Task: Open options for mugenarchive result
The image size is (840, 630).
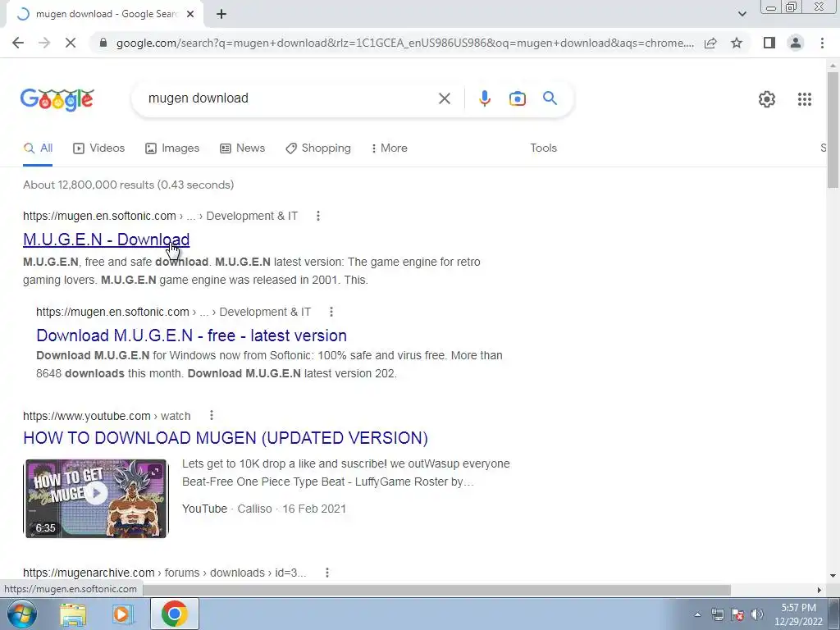Action: pos(326,573)
